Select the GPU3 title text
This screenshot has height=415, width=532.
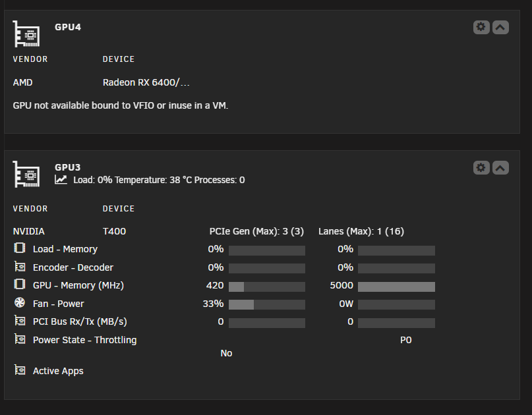(x=67, y=167)
